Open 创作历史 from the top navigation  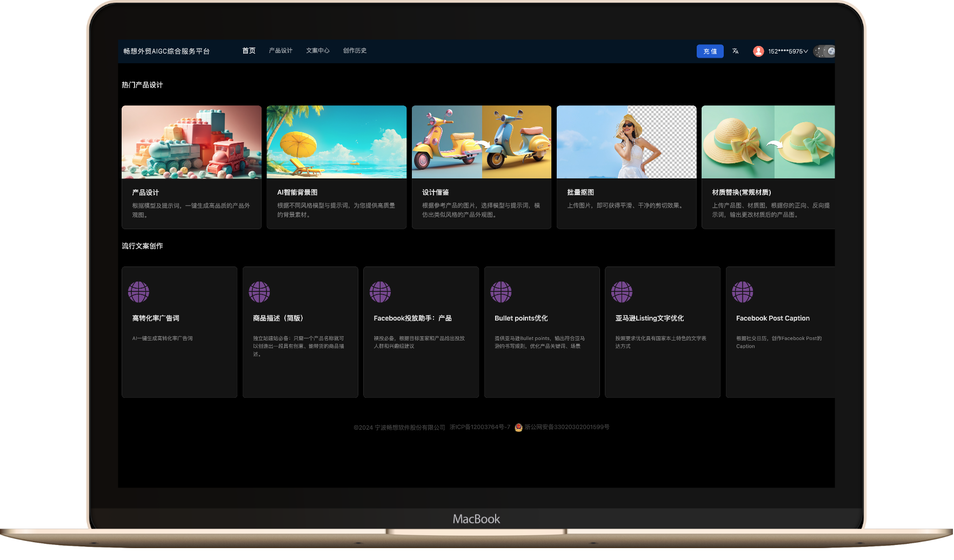[x=355, y=51]
